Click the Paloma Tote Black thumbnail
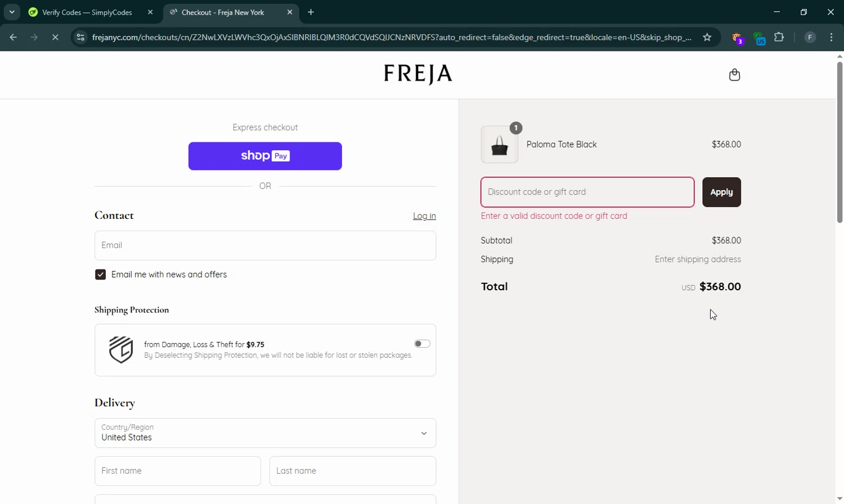The height and width of the screenshot is (504, 844). tap(500, 145)
